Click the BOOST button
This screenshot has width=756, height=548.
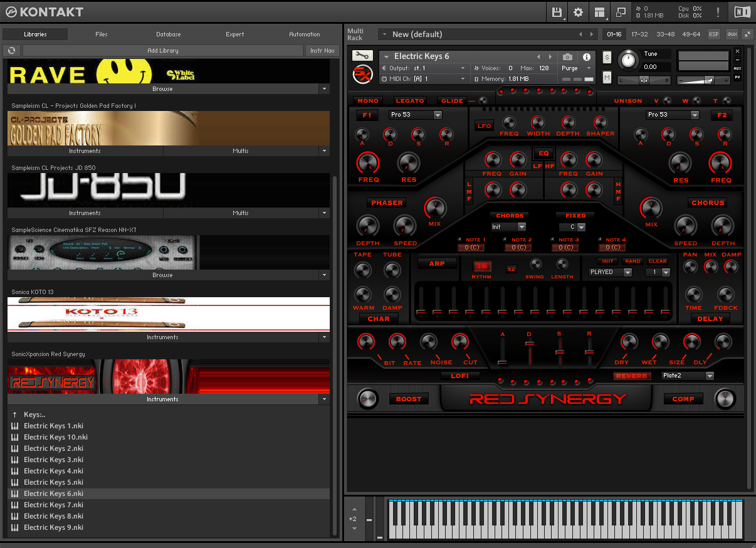point(409,399)
